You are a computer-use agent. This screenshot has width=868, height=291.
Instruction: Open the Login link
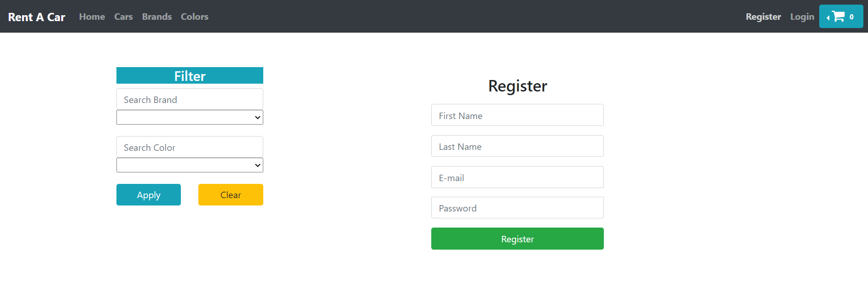pyautogui.click(x=802, y=17)
